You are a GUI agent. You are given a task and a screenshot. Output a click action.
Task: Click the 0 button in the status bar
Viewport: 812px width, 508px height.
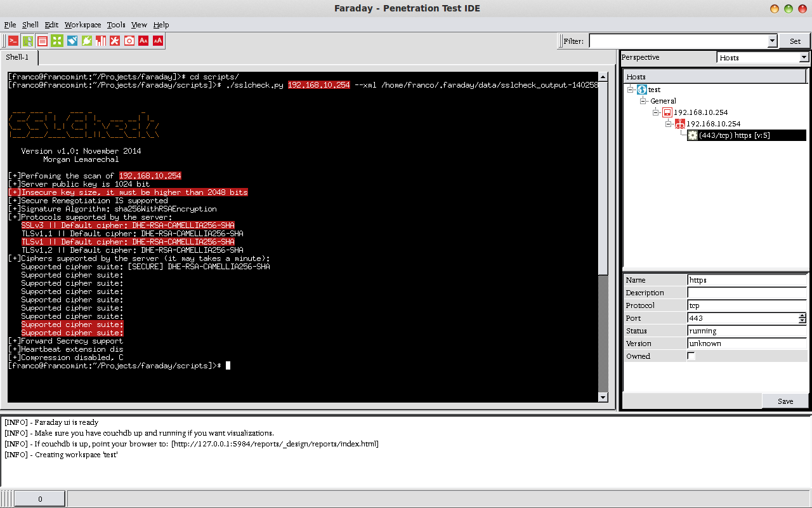(40, 498)
